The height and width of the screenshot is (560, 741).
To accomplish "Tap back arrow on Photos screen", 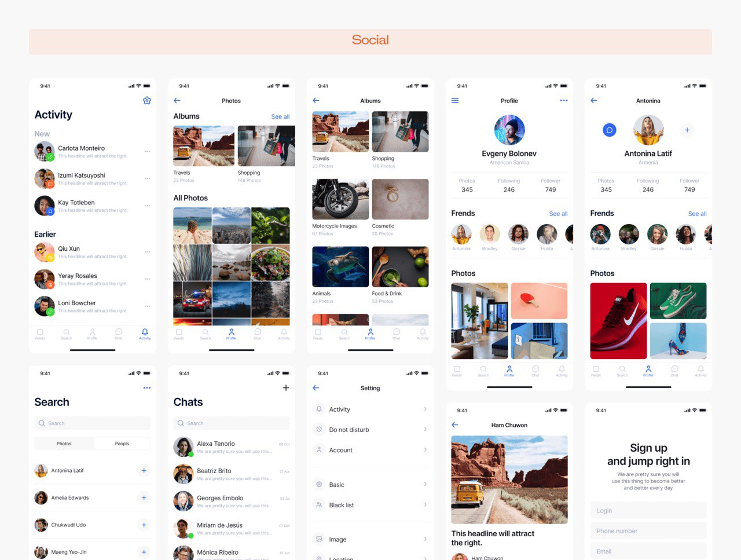I will tap(177, 101).
